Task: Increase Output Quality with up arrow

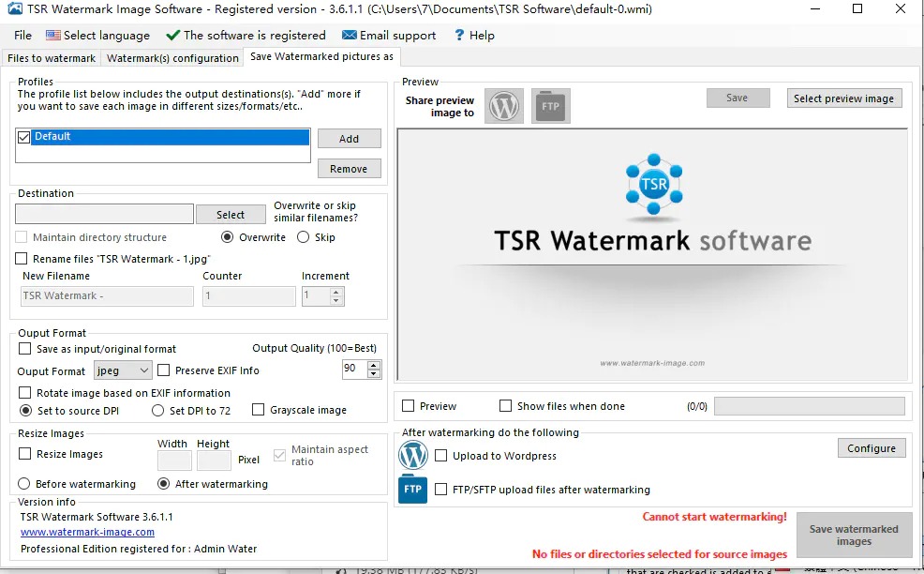Action: click(375, 365)
